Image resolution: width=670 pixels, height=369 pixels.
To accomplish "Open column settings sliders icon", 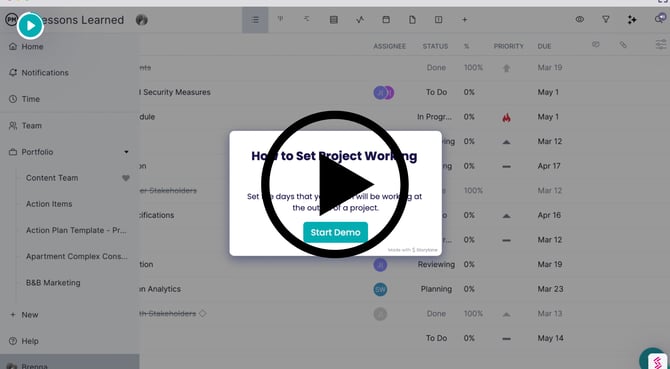I will pyautogui.click(x=661, y=44).
